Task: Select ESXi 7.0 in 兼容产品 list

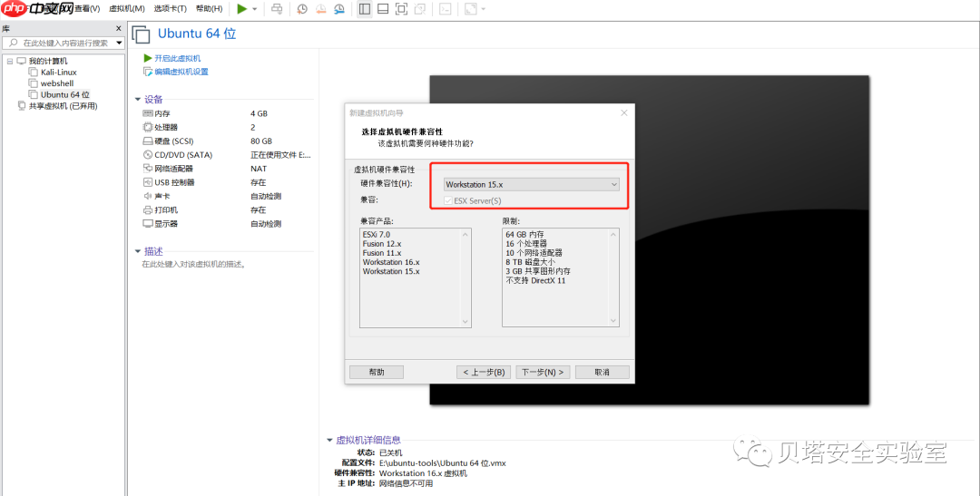Action: point(377,235)
